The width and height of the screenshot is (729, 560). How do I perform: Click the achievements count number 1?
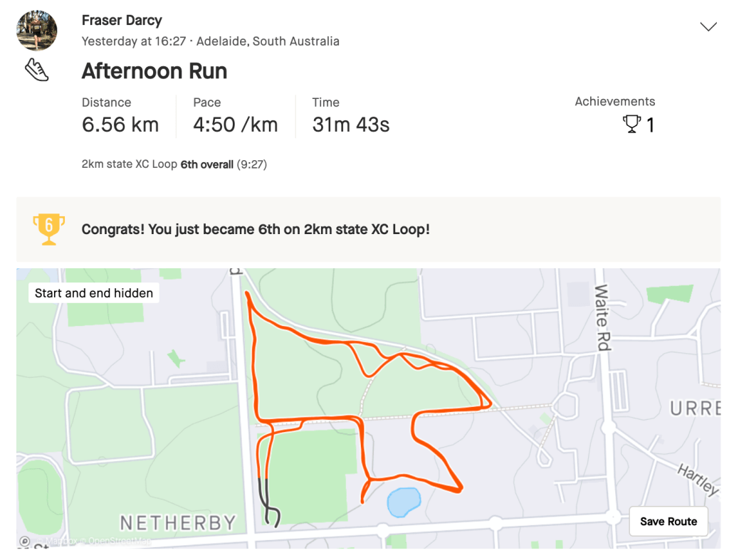650,125
